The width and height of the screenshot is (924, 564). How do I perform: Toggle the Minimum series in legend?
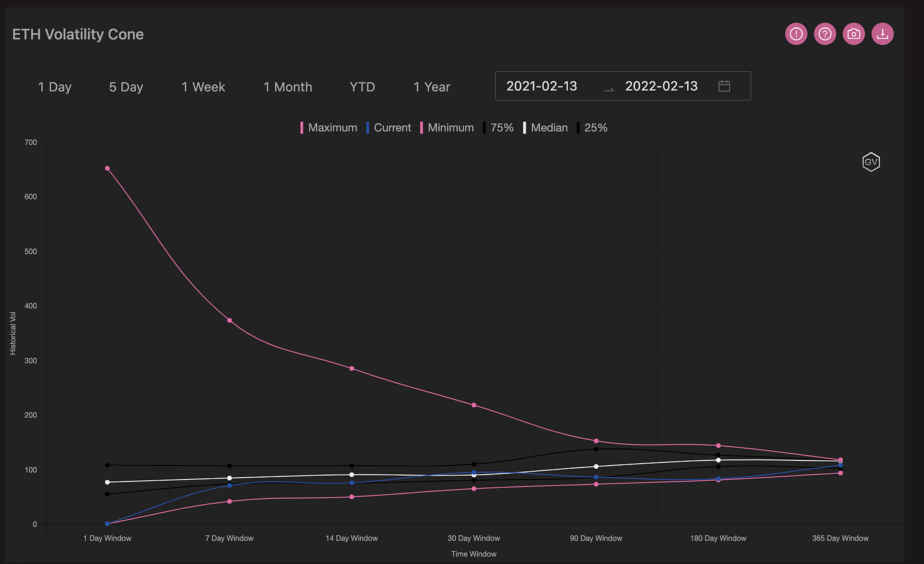click(x=447, y=128)
